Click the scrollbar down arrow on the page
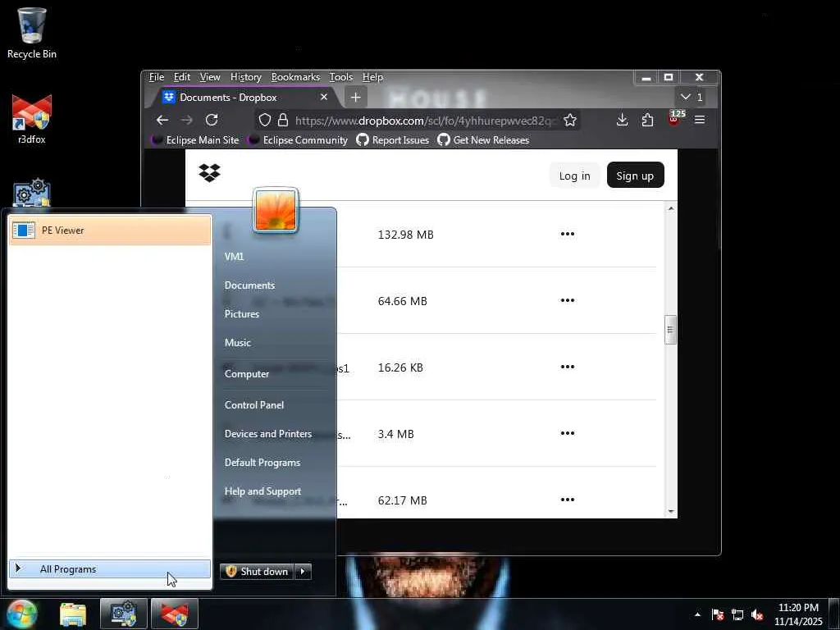This screenshot has height=630, width=840. click(x=671, y=512)
